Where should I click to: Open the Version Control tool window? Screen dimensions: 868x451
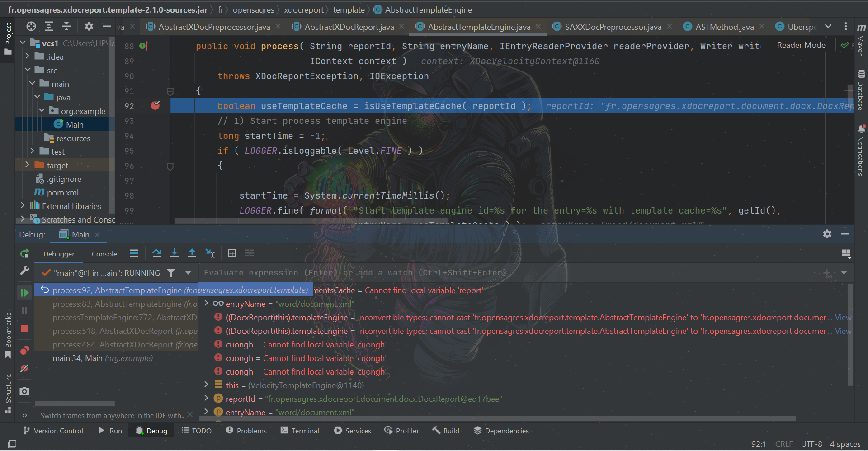pos(53,431)
